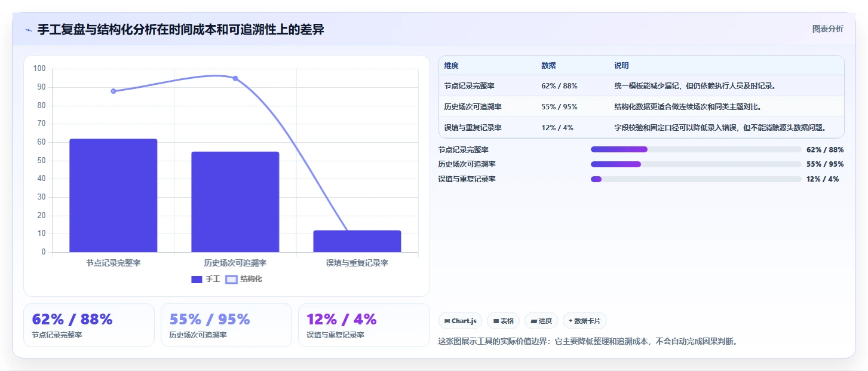
Task: Click the 图表分析 label
Action: pos(828,29)
